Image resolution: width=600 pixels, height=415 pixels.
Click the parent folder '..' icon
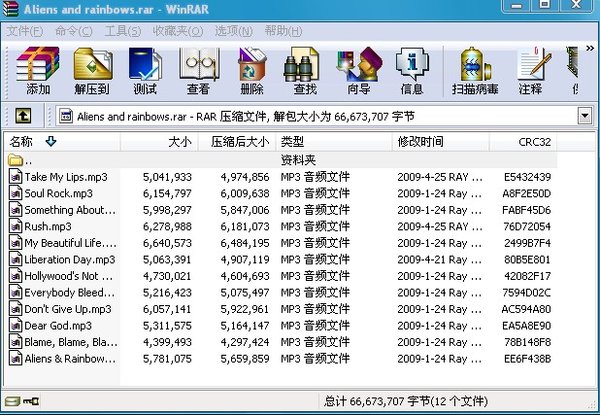point(15,160)
